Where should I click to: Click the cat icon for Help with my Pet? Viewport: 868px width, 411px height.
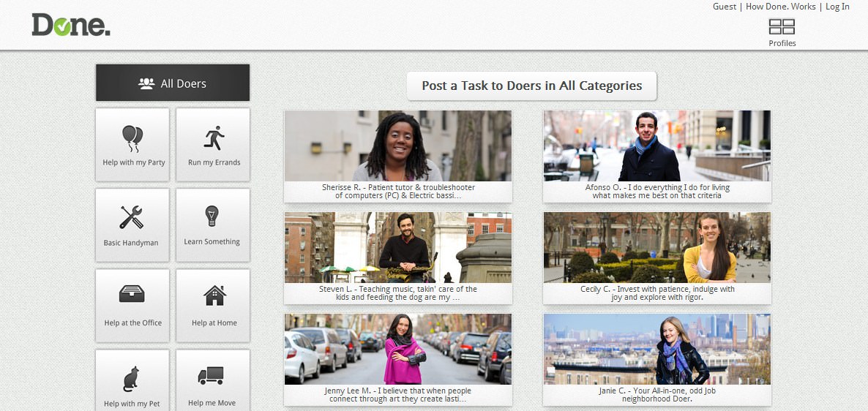pyautogui.click(x=131, y=379)
